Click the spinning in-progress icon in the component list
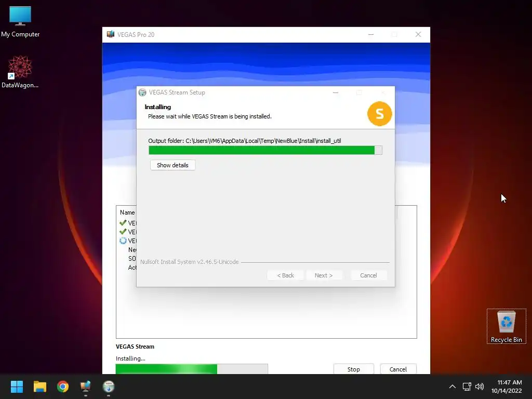 [123, 241]
